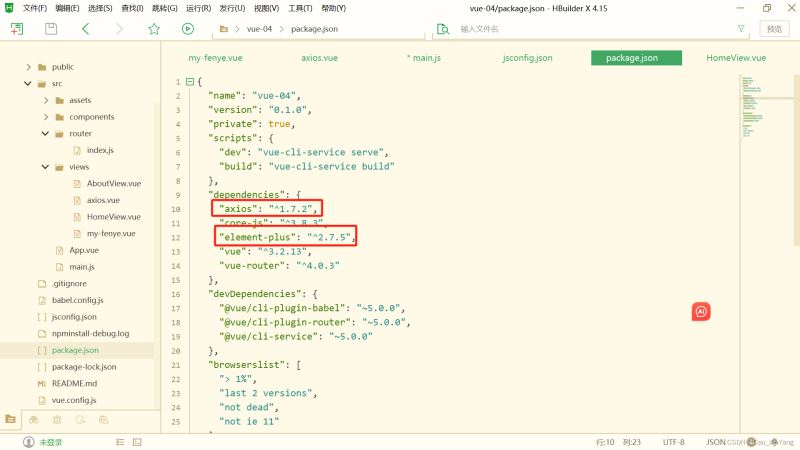Click the bookmark star icon
The height and width of the screenshot is (450, 800).
coord(154,29)
